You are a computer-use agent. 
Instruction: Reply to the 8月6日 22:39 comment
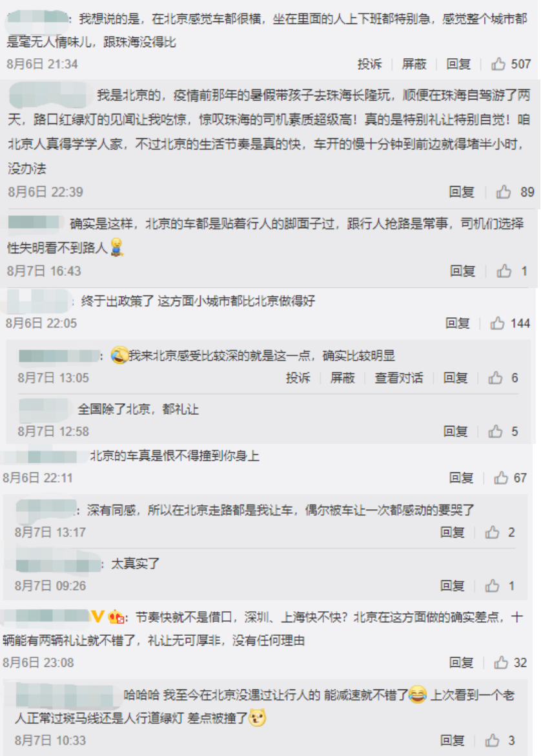point(462,192)
